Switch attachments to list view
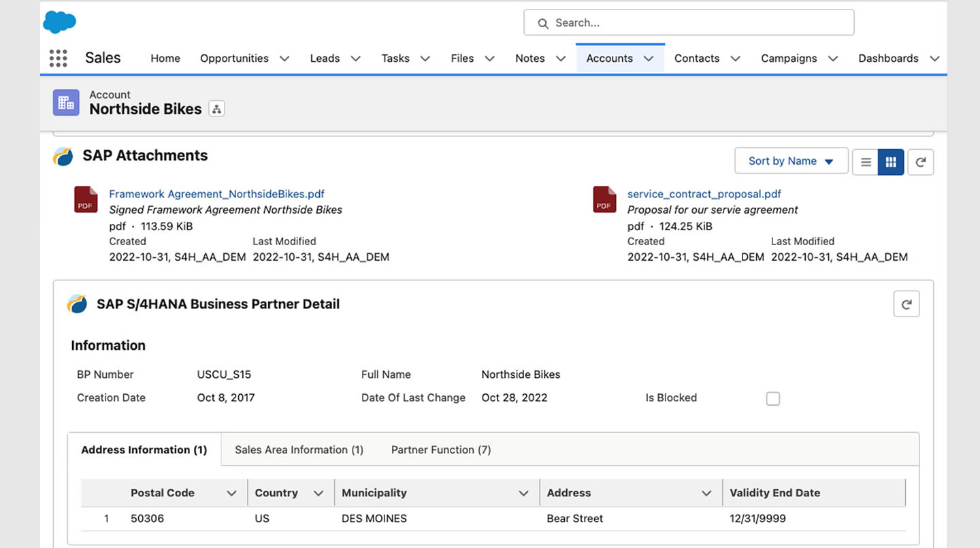980x548 pixels. pos(866,162)
